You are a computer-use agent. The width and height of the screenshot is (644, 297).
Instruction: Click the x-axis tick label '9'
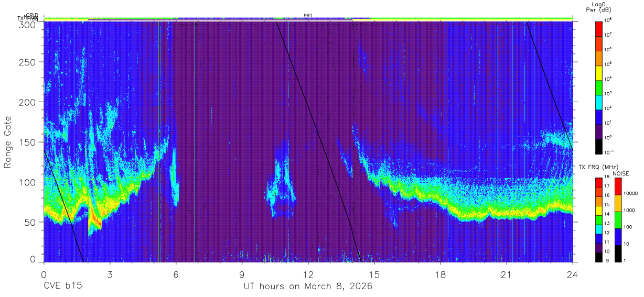point(242,274)
